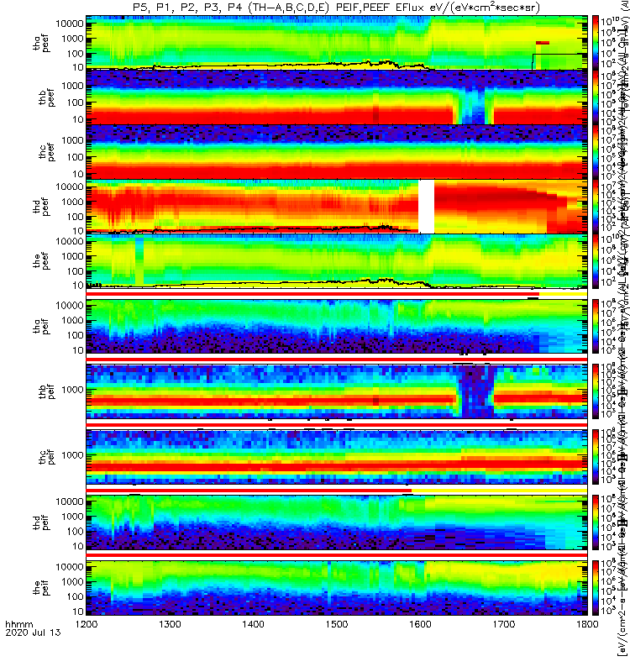Click the 1400 time axis tick label
The height and width of the screenshot is (672, 630).
point(254,623)
